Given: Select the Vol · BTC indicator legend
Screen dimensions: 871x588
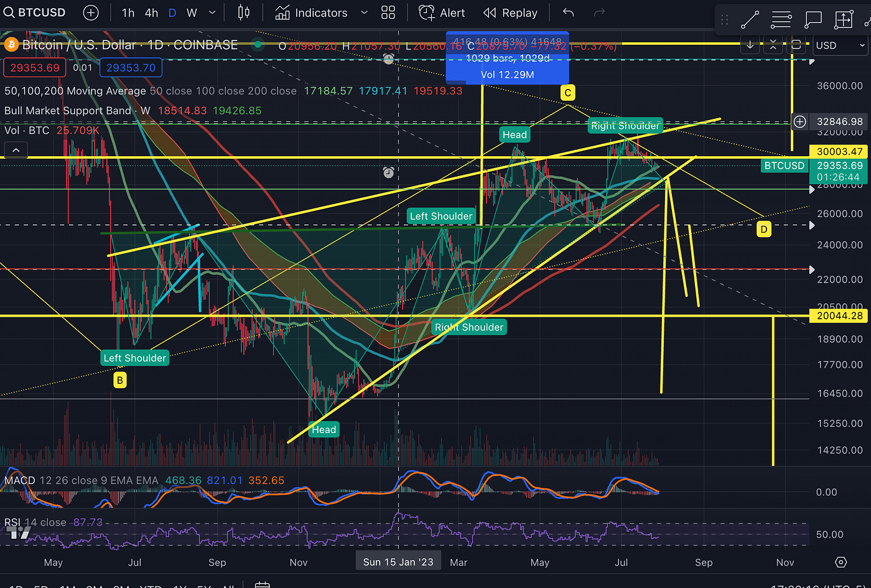Looking at the screenshot, I should tap(27, 130).
